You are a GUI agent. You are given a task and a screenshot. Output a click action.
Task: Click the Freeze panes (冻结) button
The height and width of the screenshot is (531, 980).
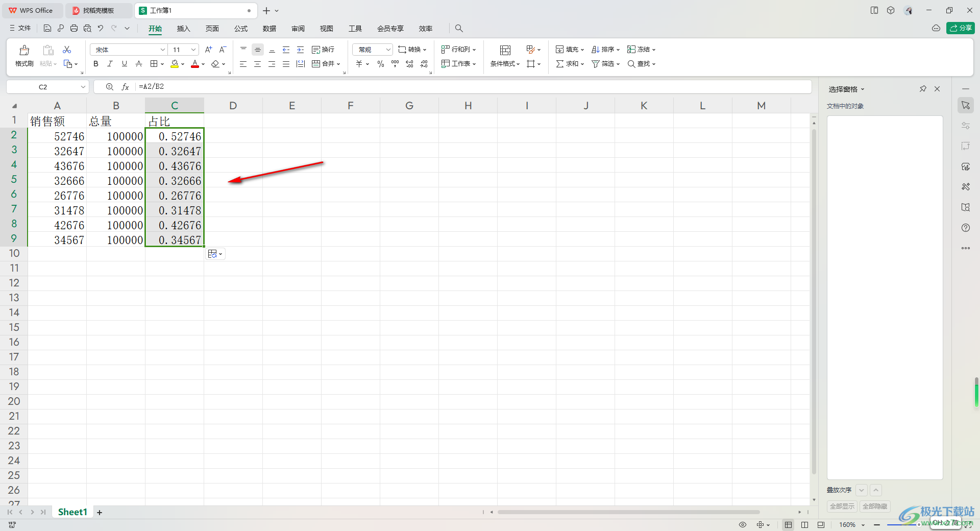tap(641, 50)
